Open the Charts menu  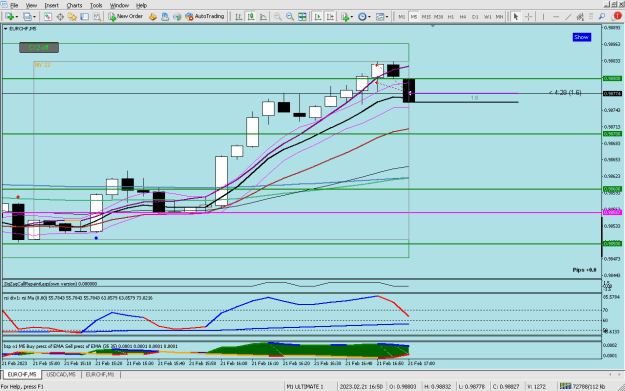point(74,6)
